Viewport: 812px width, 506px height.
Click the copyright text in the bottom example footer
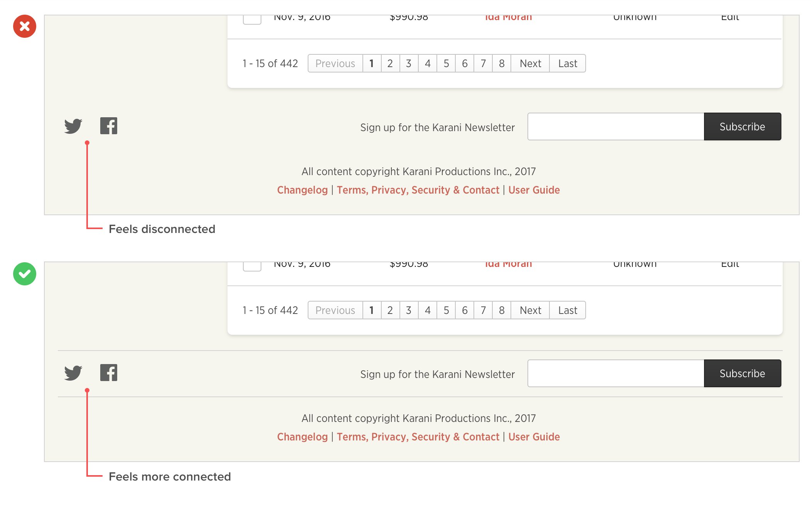(419, 418)
